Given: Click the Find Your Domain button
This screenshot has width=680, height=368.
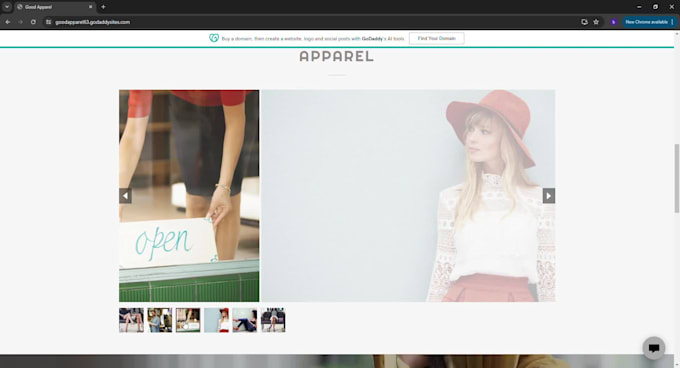Looking at the screenshot, I should pyautogui.click(x=436, y=38).
